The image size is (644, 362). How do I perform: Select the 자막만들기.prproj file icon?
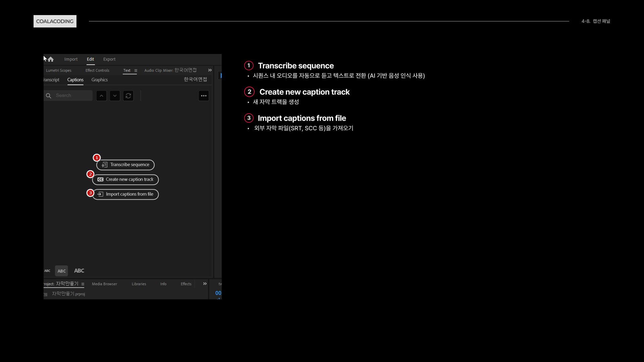[46, 294]
